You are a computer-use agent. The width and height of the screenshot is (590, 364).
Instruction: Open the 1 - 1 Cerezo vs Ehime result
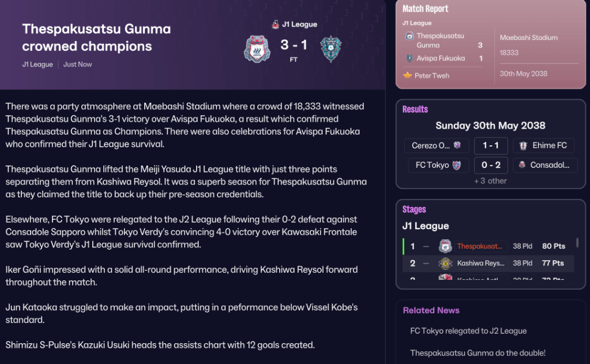(x=490, y=145)
